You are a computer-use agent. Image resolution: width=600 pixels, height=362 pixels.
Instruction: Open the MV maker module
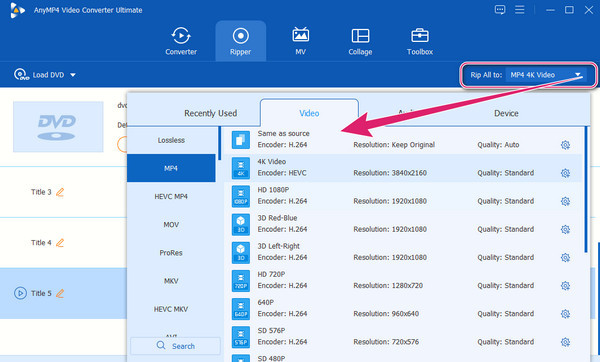point(300,41)
